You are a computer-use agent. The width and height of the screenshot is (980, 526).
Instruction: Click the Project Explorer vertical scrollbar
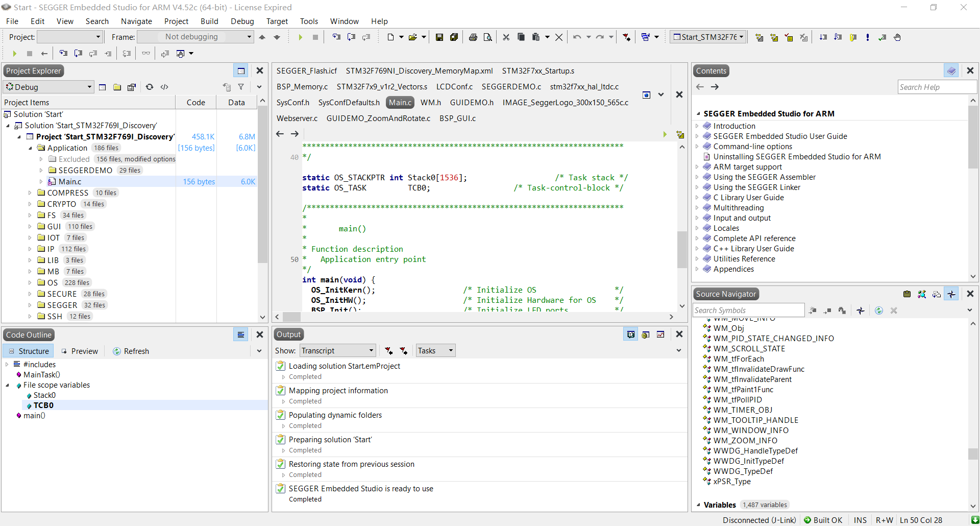262,208
